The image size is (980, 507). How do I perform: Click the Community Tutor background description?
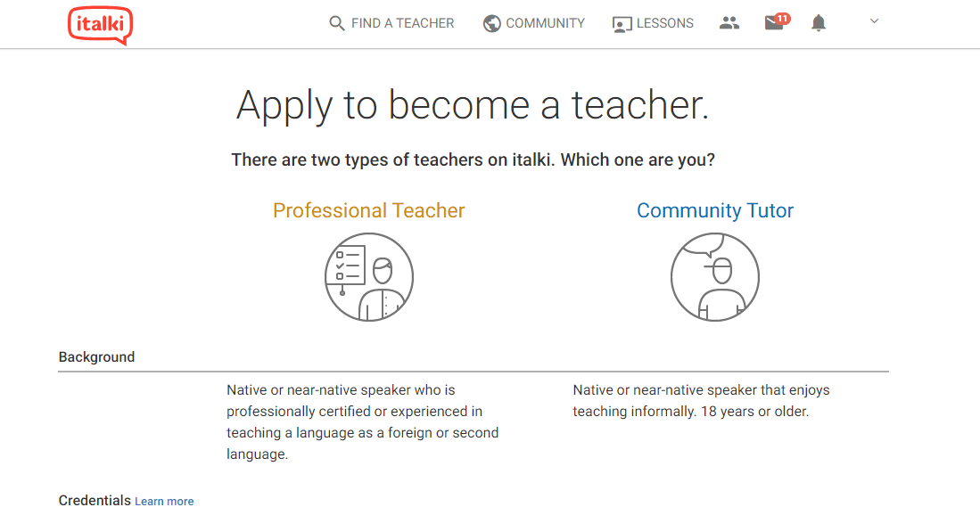tap(701, 402)
